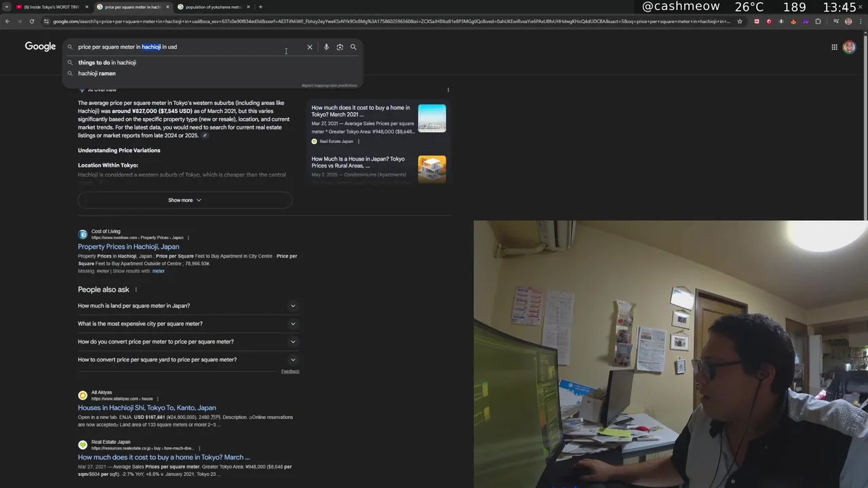Open more options next to People also ask
868x488 pixels.
[x=136, y=289]
